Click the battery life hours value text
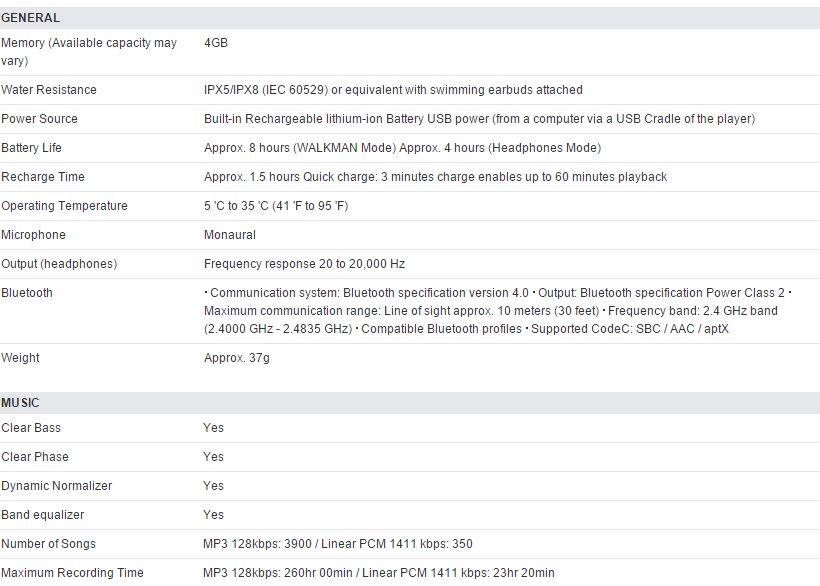Screen dimensions: 820x586 (x=402, y=148)
